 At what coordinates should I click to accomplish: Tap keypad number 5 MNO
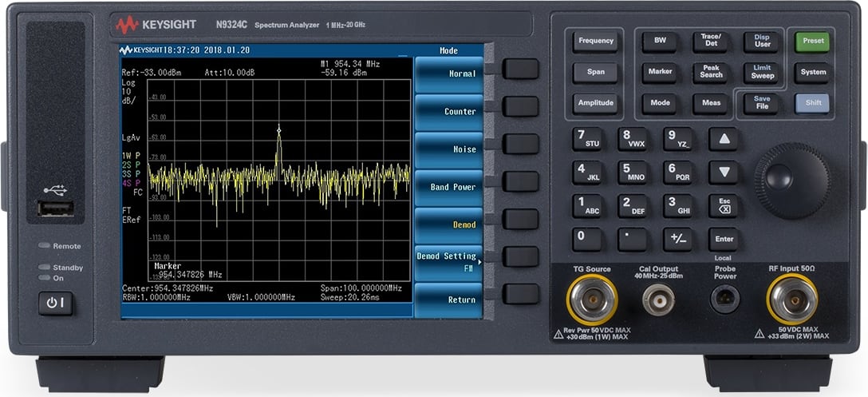(633, 173)
